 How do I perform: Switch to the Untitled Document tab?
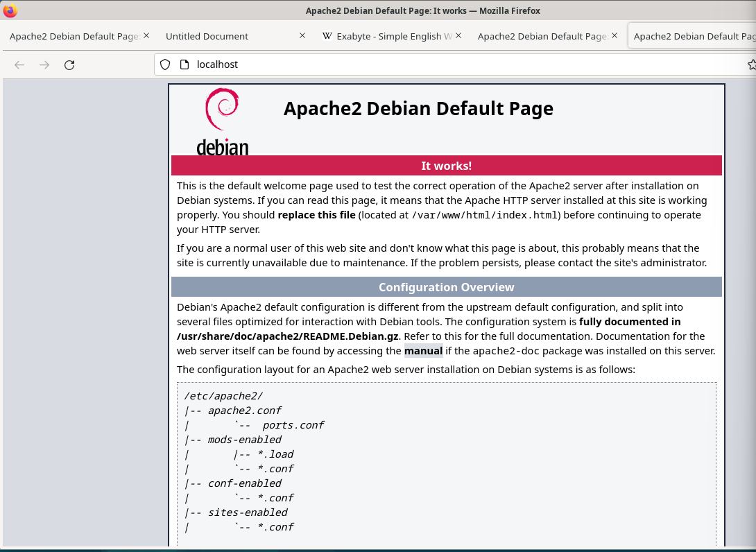coord(207,36)
